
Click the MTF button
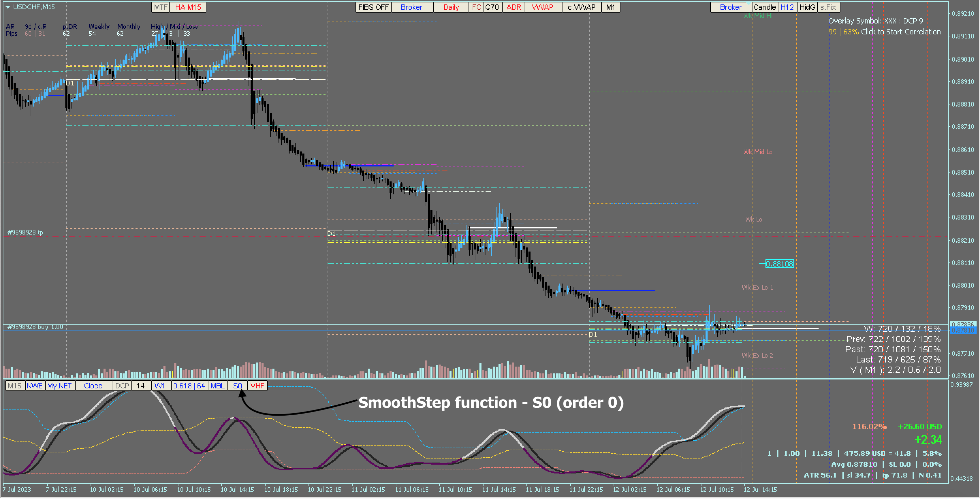pos(160,7)
